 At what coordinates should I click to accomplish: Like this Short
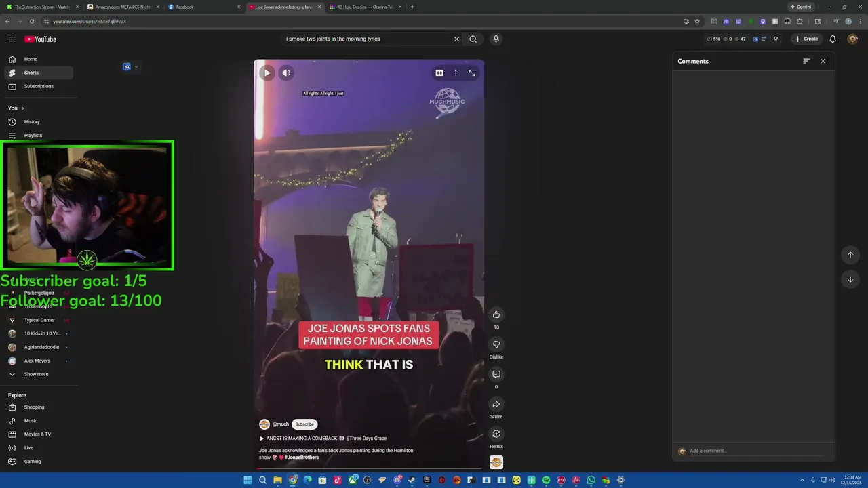click(496, 314)
